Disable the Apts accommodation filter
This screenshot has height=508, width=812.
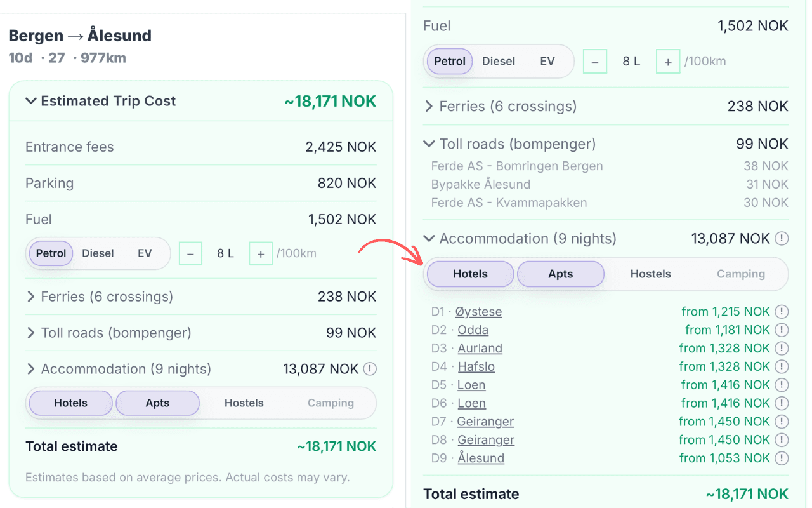[x=561, y=274]
